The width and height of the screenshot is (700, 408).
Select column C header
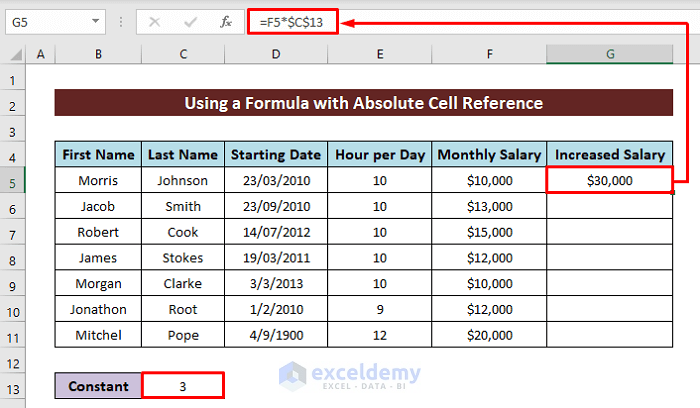[183, 54]
